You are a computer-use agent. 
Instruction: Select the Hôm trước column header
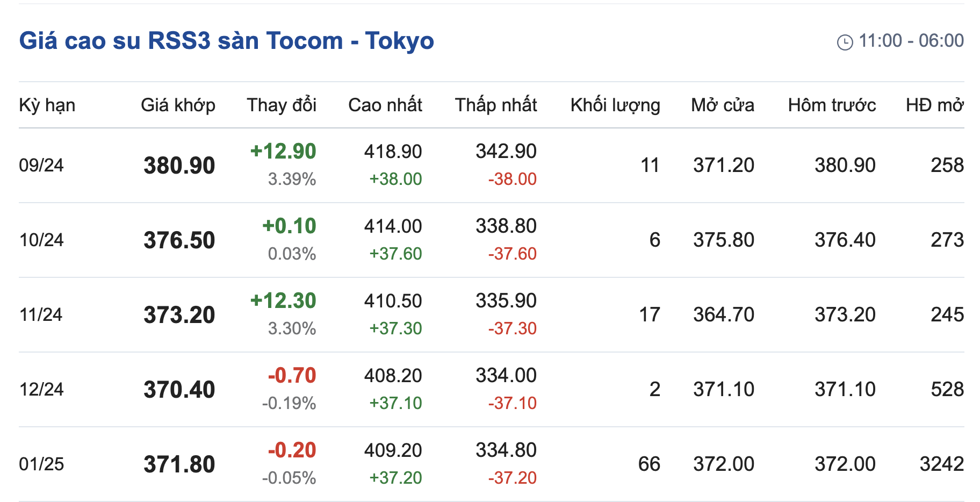pyautogui.click(x=832, y=105)
